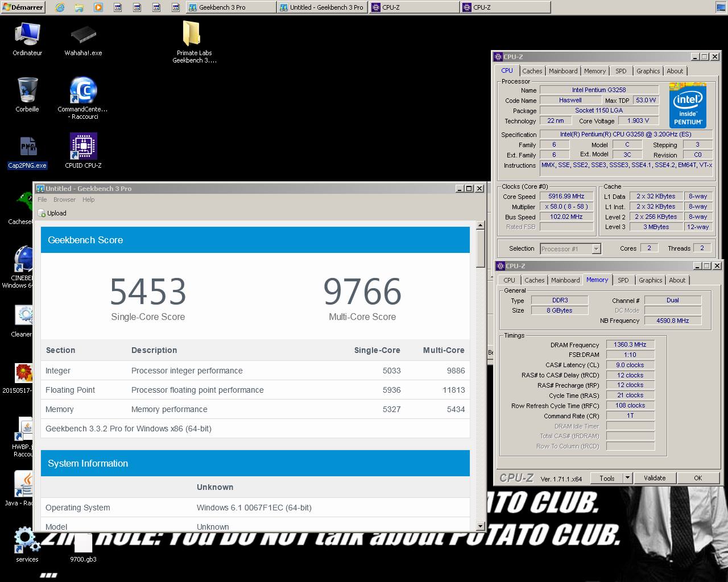Open the 9700.gb3 file on the desktop

click(x=83, y=548)
